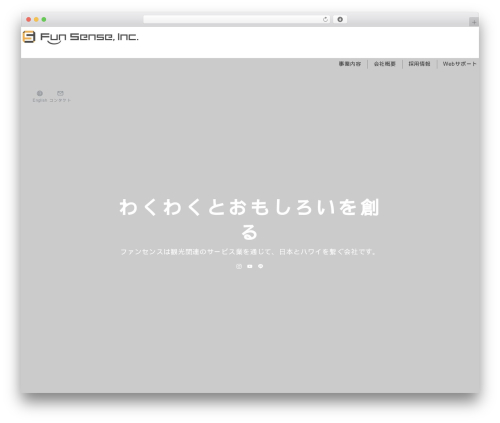Image resolution: width=500 pixels, height=423 pixels.
Task: Click the browser address bar
Action: point(236,20)
